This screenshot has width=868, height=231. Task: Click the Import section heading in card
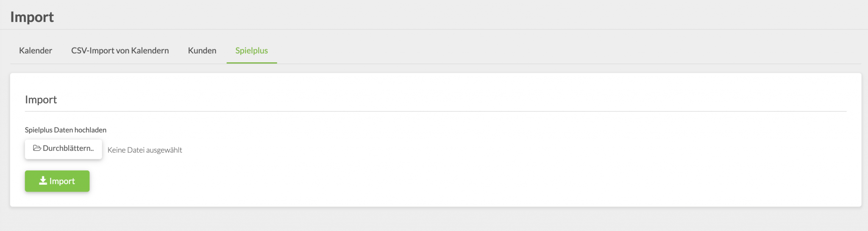coord(41,100)
